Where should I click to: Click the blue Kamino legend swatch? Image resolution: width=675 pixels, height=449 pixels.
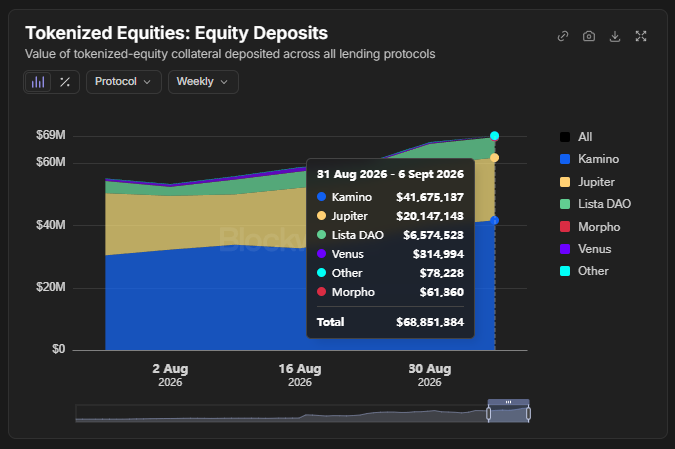tap(565, 159)
